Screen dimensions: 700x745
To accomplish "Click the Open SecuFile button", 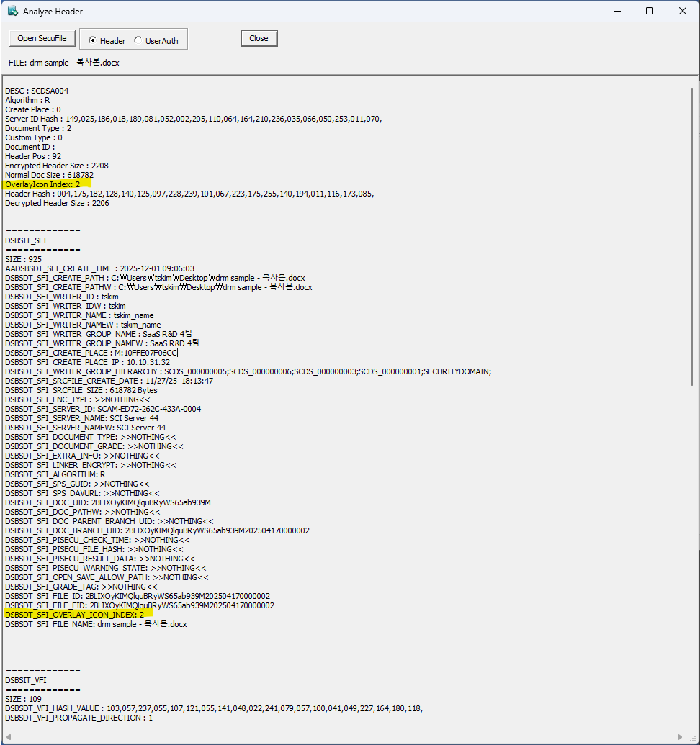I will 42,38.
